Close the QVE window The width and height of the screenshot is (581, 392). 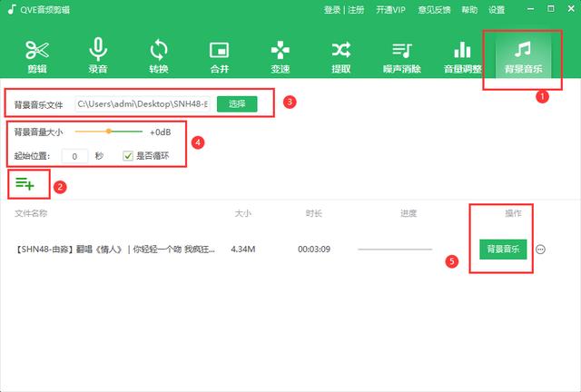(571, 9)
